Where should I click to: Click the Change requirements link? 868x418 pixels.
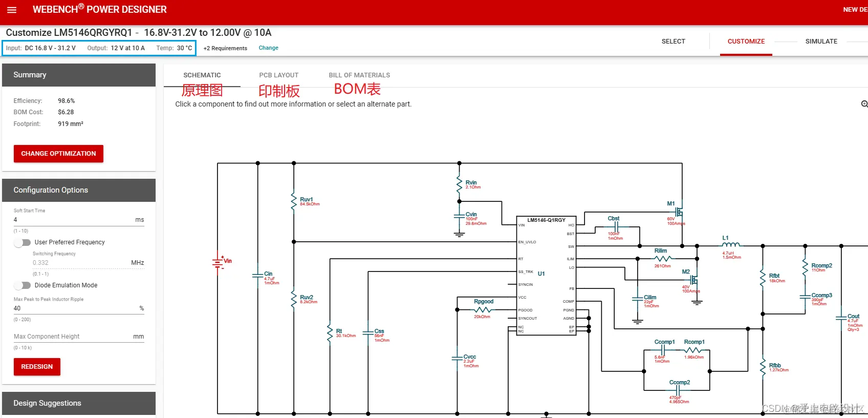tap(269, 48)
